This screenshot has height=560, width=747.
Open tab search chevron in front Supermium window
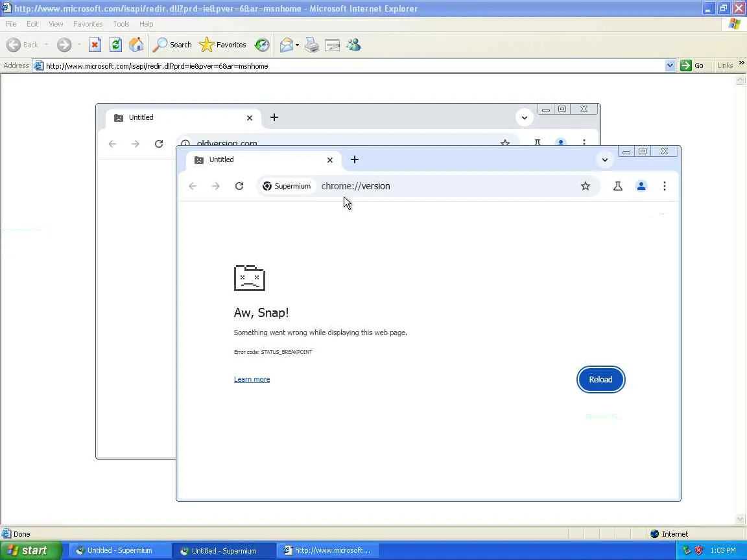[x=604, y=160]
